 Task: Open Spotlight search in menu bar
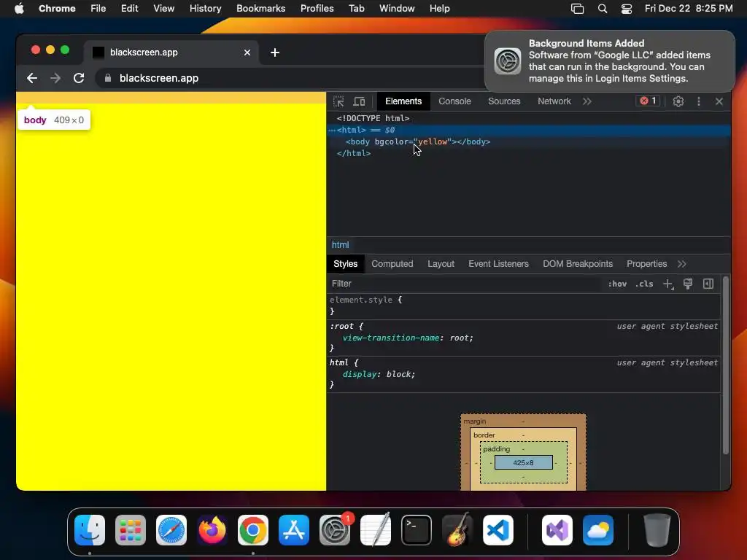(x=602, y=9)
